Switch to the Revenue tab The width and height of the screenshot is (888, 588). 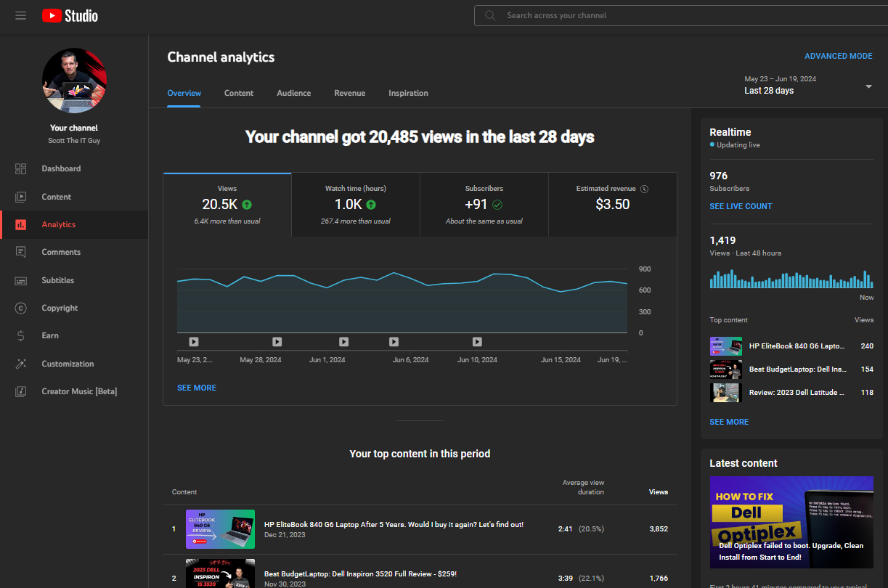[349, 93]
